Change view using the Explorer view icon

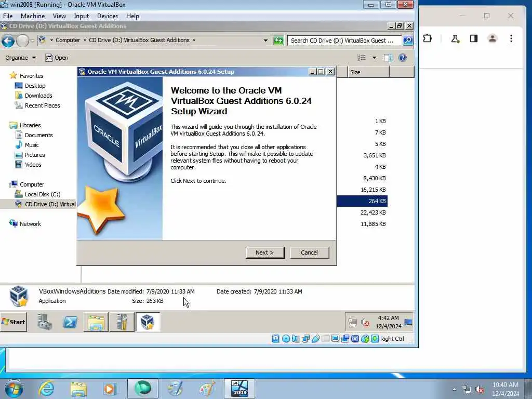pos(362,58)
